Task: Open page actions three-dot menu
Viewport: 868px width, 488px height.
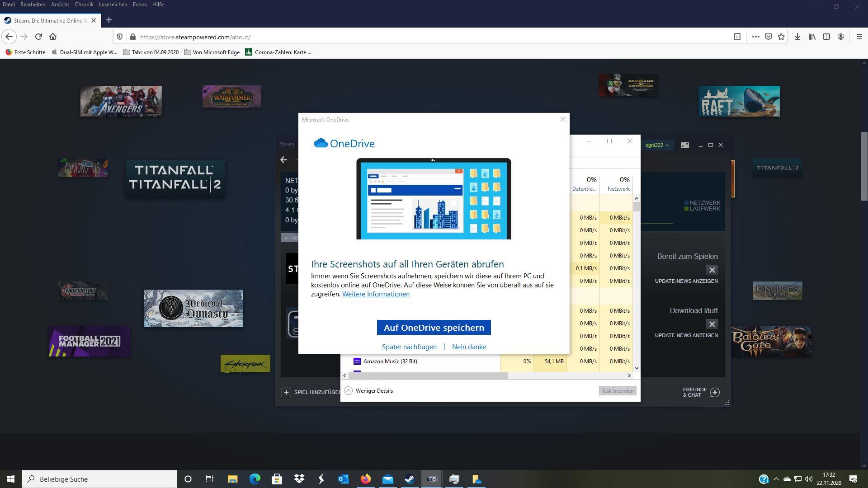Action: [x=755, y=37]
